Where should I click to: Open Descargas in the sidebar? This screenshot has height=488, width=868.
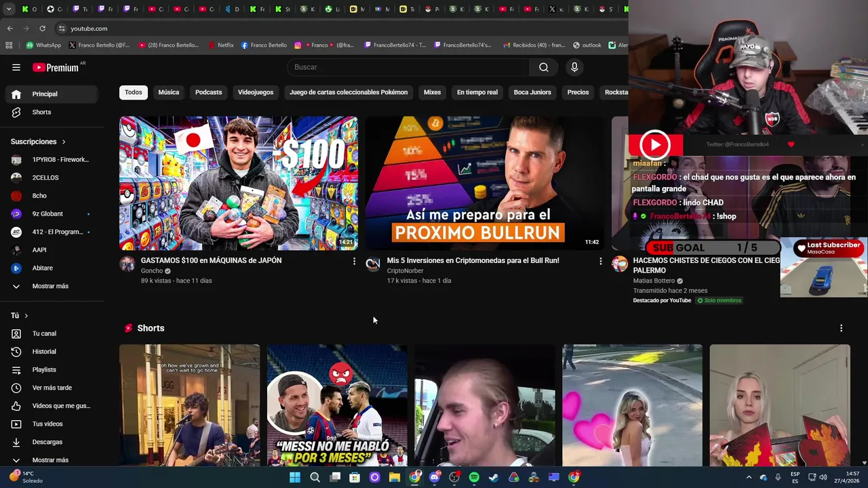click(x=52, y=442)
